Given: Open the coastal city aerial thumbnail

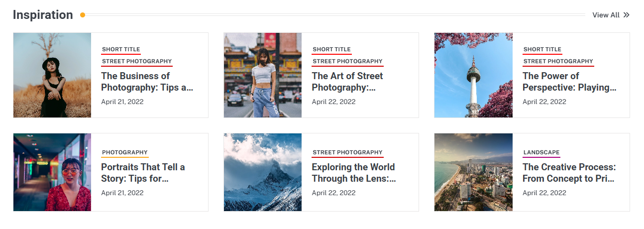Looking at the screenshot, I should click(473, 172).
